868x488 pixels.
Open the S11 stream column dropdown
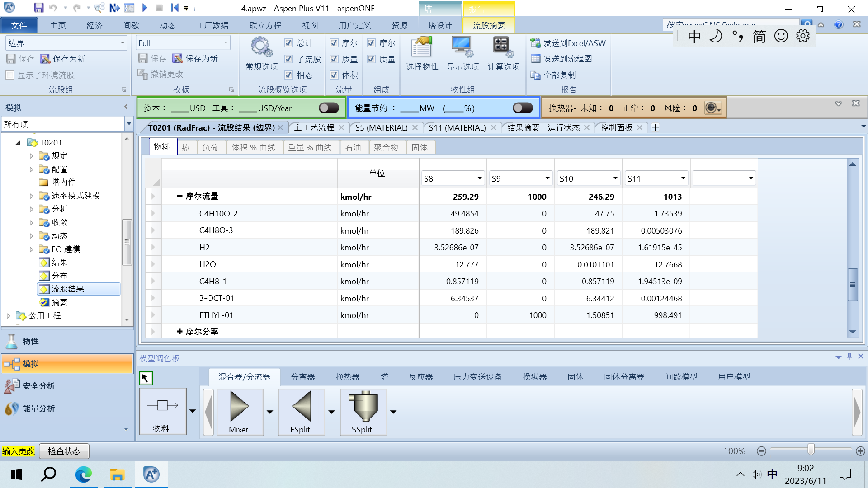[x=683, y=178]
